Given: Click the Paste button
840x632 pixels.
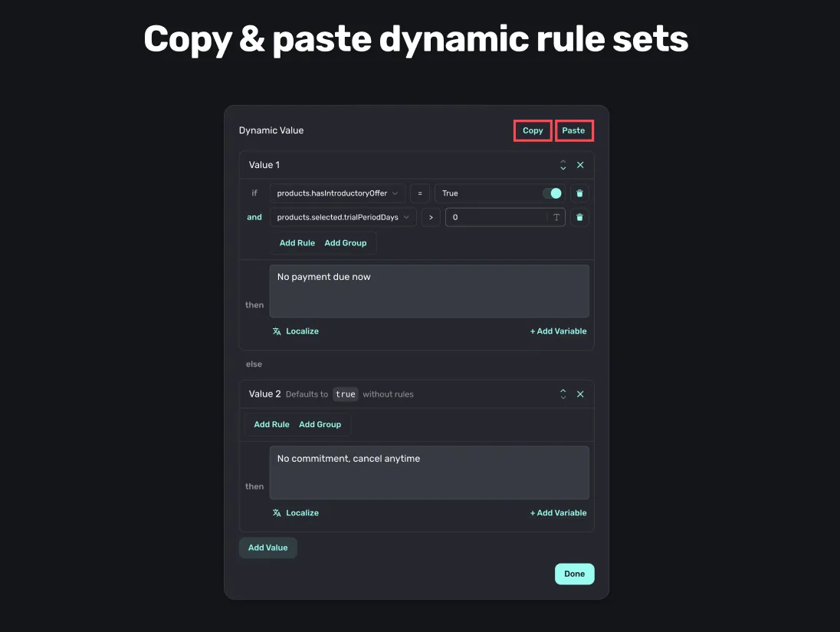Looking at the screenshot, I should tap(574, 131).
